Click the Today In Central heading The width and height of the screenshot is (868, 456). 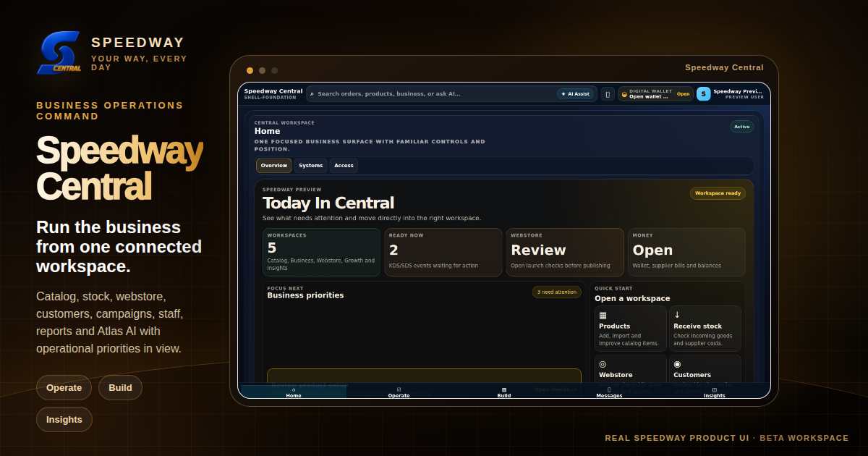pos(328,203)
